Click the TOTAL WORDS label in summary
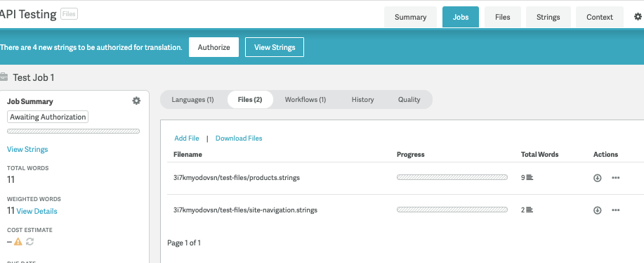 [27, 168]
